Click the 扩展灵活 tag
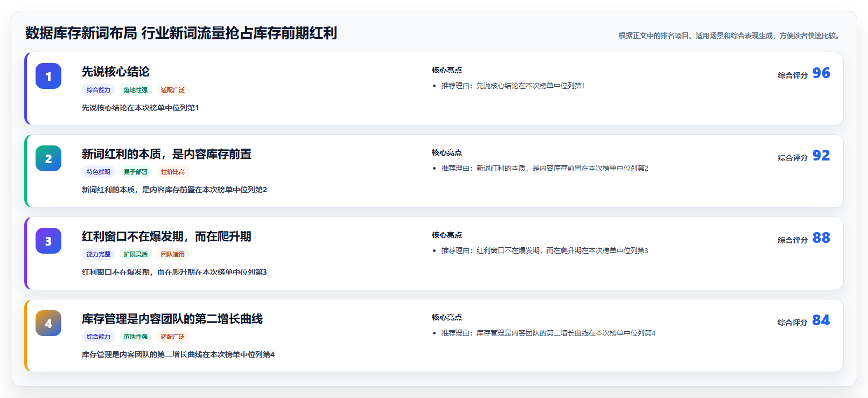 (136, 254)
